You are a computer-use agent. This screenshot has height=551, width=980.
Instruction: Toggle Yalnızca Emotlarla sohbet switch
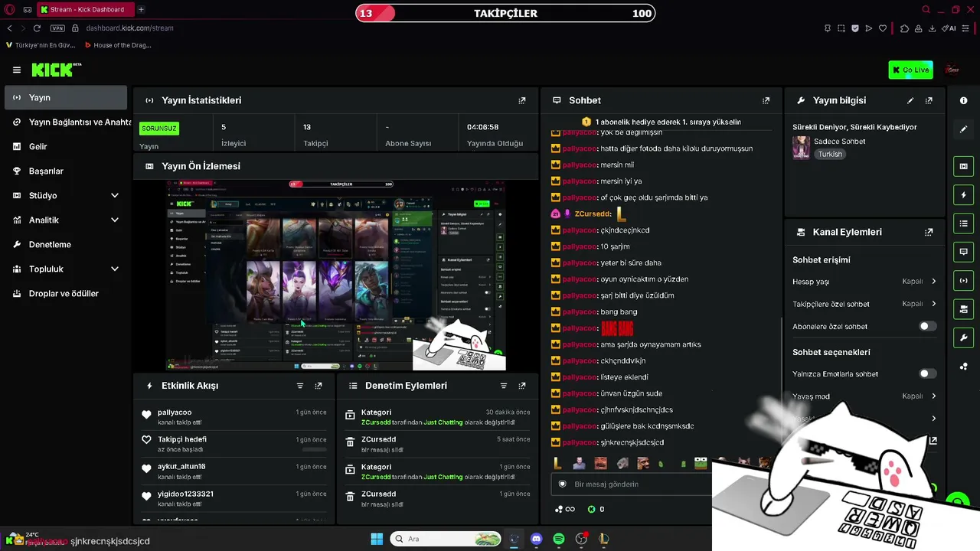[927, 373]
